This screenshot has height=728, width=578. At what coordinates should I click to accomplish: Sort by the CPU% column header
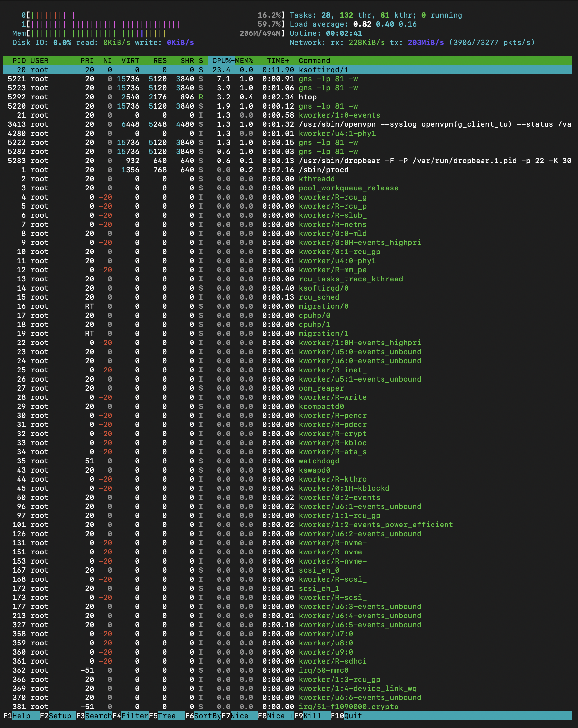(x=221, y=61)
